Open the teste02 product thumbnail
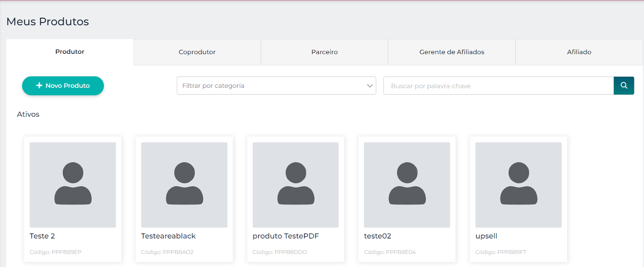 click(x=407, y=185)
